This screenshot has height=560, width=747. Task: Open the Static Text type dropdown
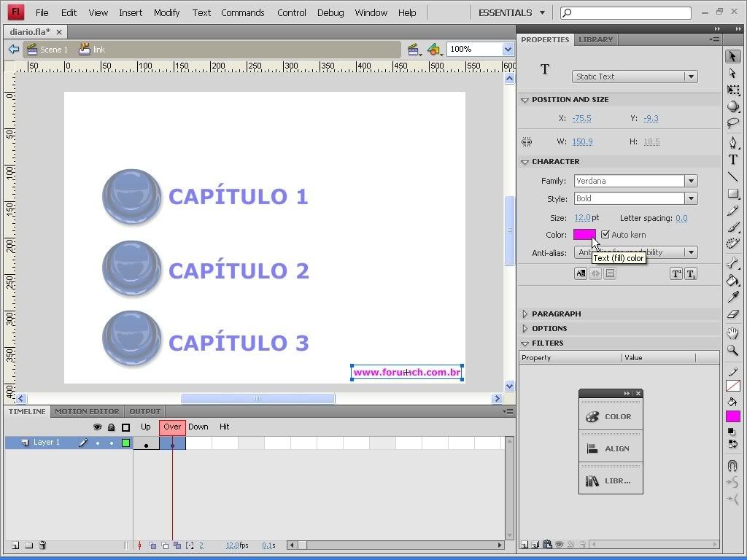(x=690, y=77)
